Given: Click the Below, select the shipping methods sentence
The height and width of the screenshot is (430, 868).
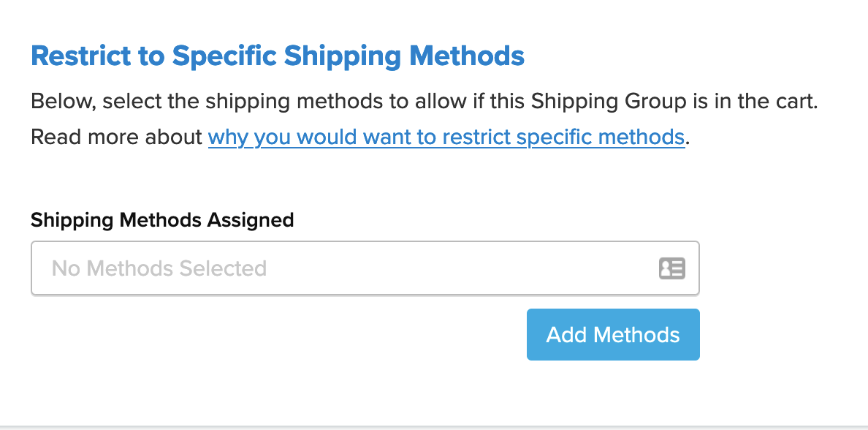Looking at the screenshot, I should [219, 100].
